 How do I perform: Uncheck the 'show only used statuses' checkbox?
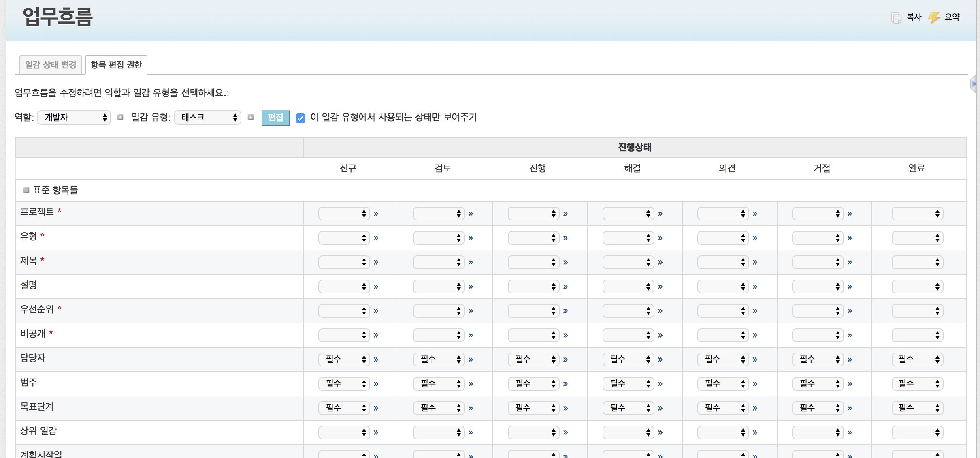pos(300,118)
